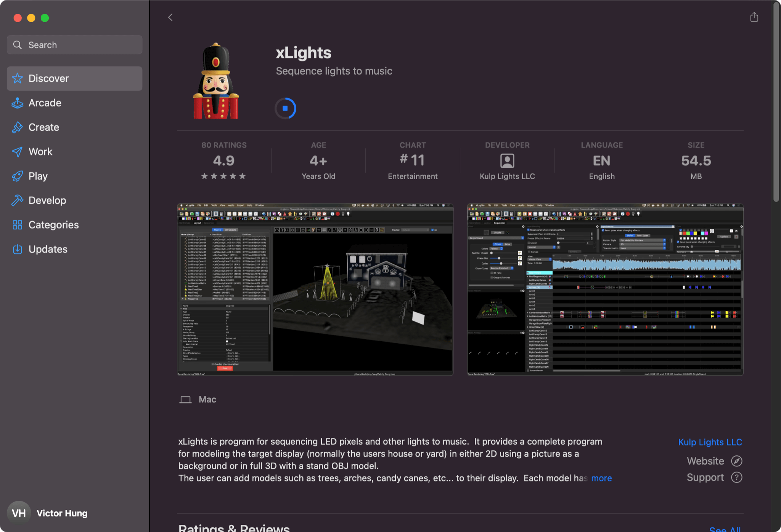Click the vertical scrollbar thumb
This screenshot has height=532, width=781.
coord(776,101)
